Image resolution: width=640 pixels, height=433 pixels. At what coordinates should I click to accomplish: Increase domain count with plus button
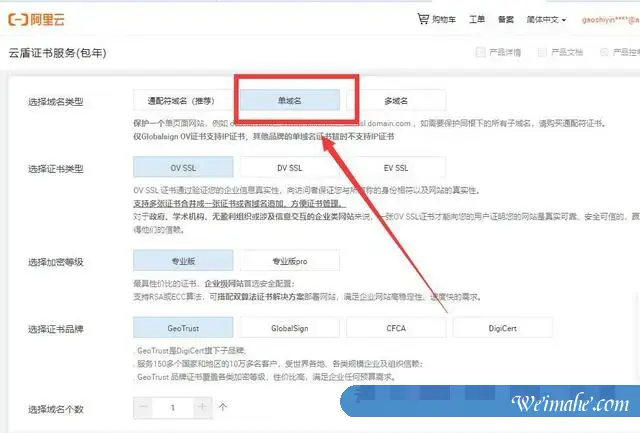pyautogui.click(x=202, y=407)
